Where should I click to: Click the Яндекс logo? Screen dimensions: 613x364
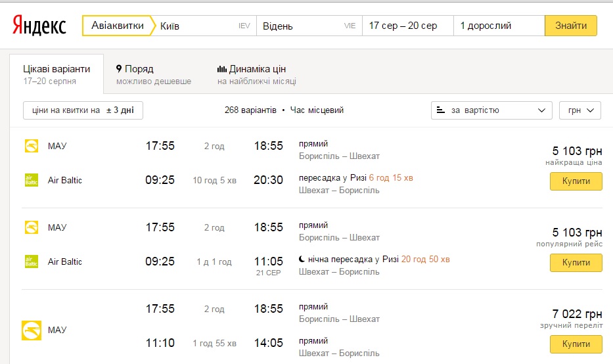39,26
